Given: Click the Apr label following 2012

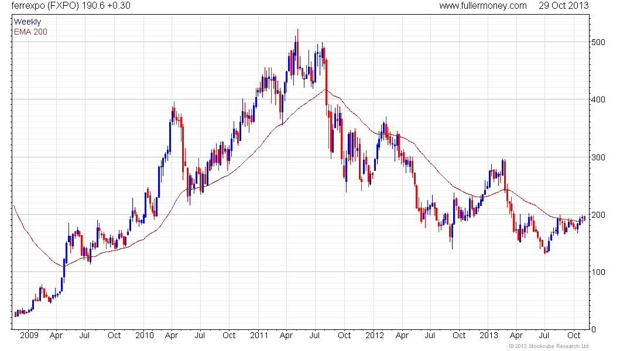Looking at the screenshot, I should click(x=402, y=335).
